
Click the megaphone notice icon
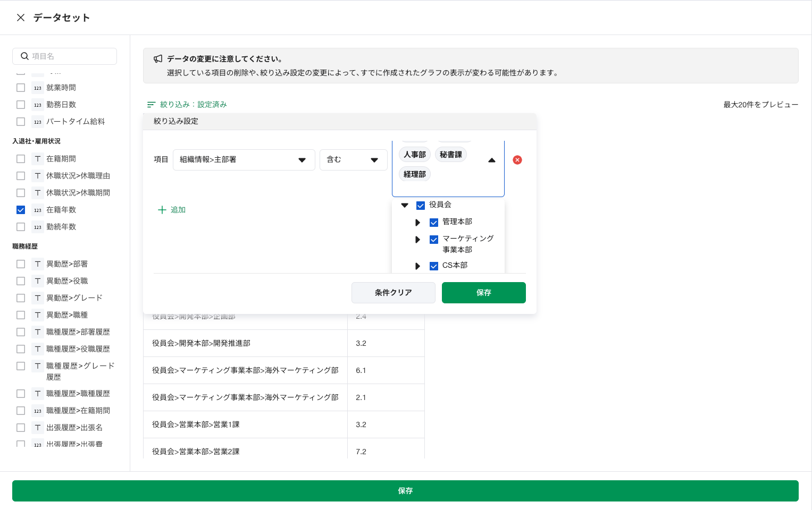pos(158,59)
